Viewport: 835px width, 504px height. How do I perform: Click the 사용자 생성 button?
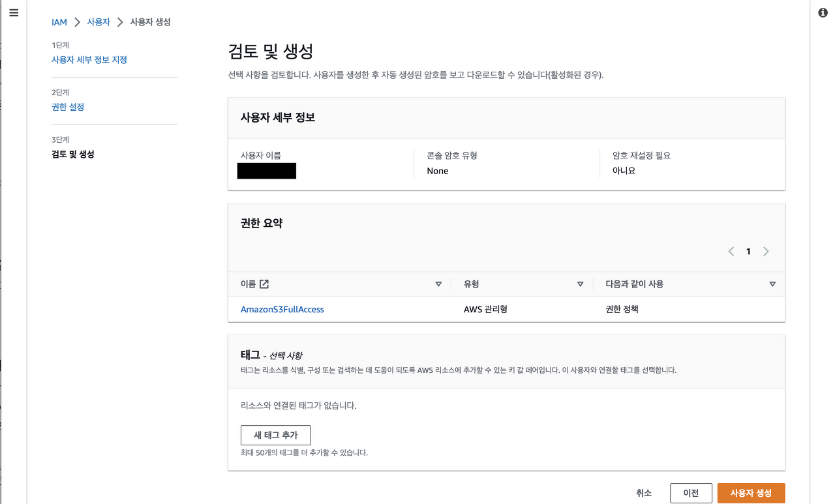(751, 493)
